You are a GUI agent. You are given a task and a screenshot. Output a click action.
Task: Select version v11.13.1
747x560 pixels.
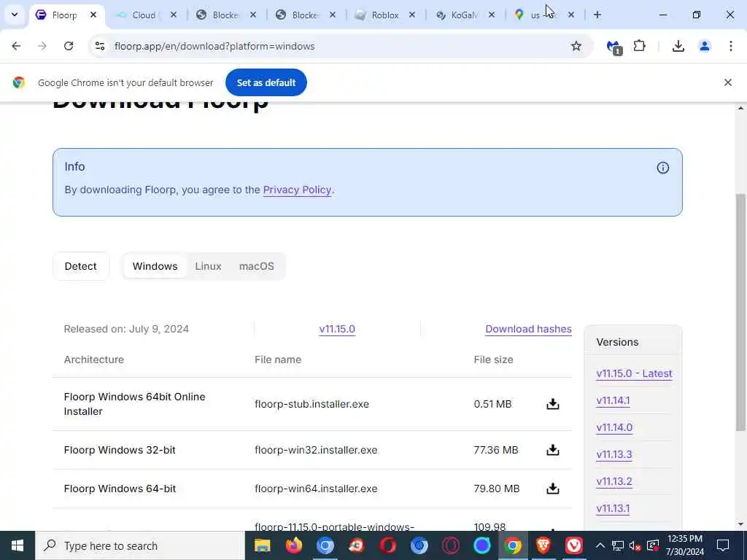click(613, 508)
